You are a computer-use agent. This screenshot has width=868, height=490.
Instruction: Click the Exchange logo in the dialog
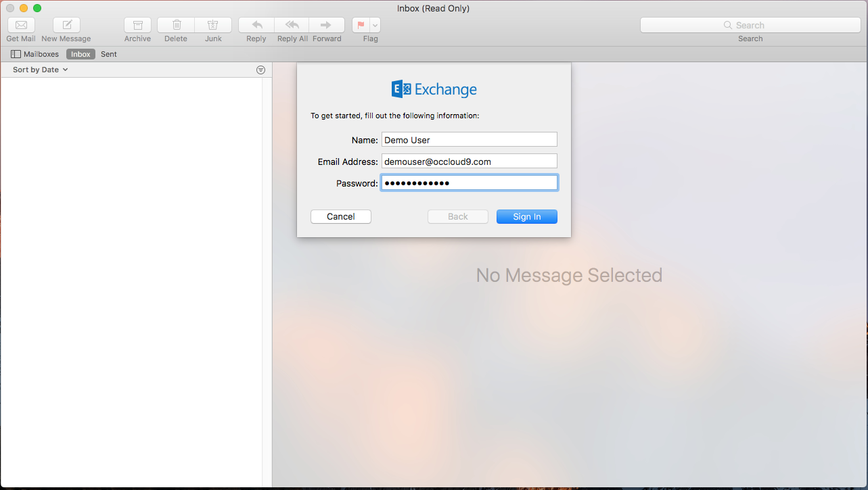pos(434,89)
